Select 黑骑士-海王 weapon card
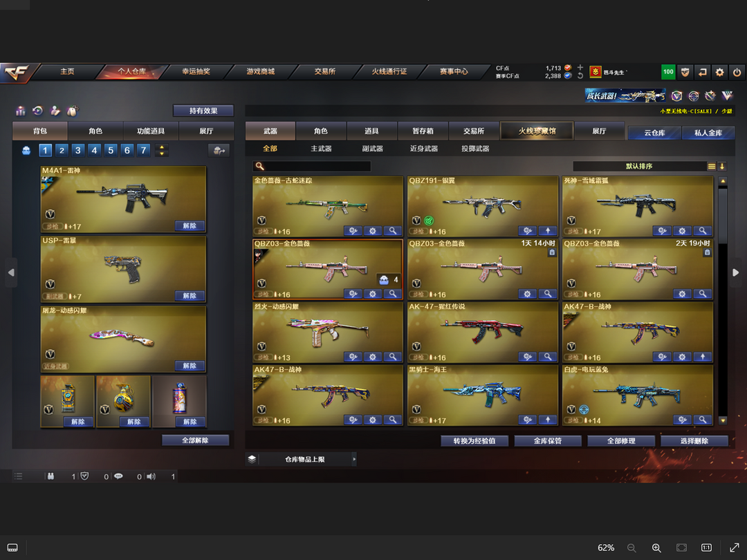This screenshot has height=560, width=747. [x=483, y=395]
